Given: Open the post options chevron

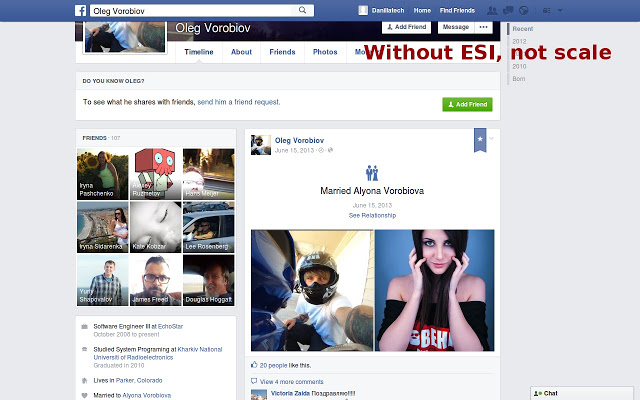Looking at the screenshot, I should pyautogui.click(x=491, y=138).
